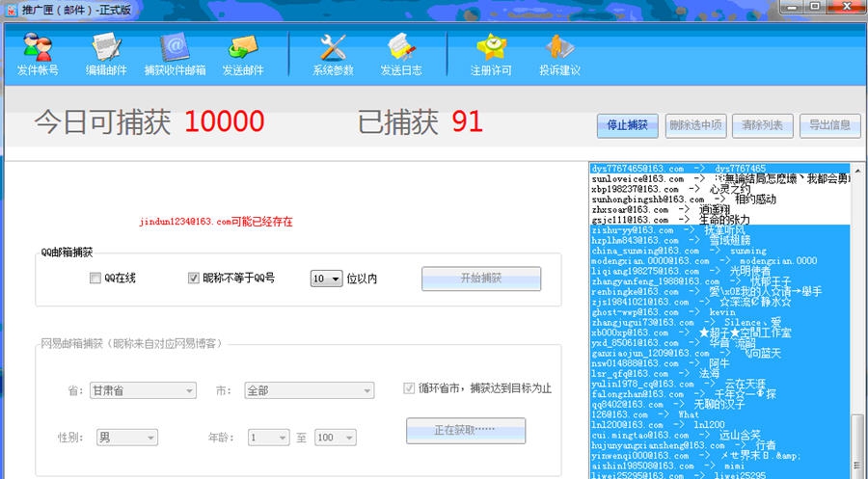Open the 发送日志 send log icon
868x479 pixels.
point(401,54)
